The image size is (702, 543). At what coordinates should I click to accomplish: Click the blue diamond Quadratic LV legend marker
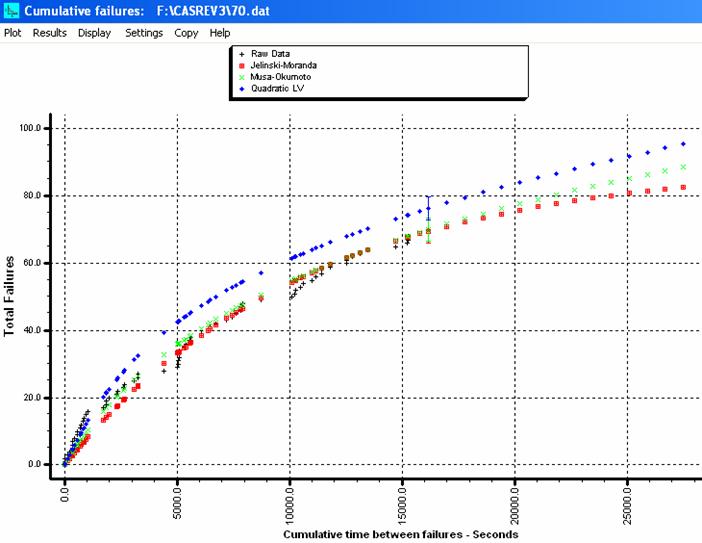pyautogui.click(x=242, y=89)
